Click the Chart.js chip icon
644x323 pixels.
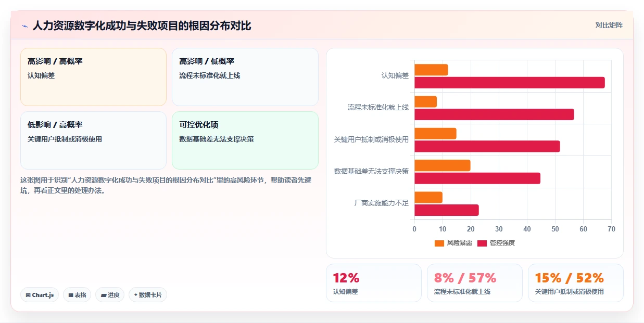28,295
